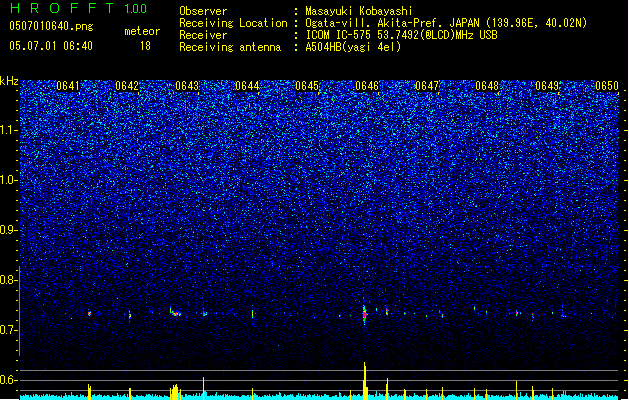This screenshot has width=629, height=400.
Task: Click the 0642 time marker
Action: click(127, 86)
